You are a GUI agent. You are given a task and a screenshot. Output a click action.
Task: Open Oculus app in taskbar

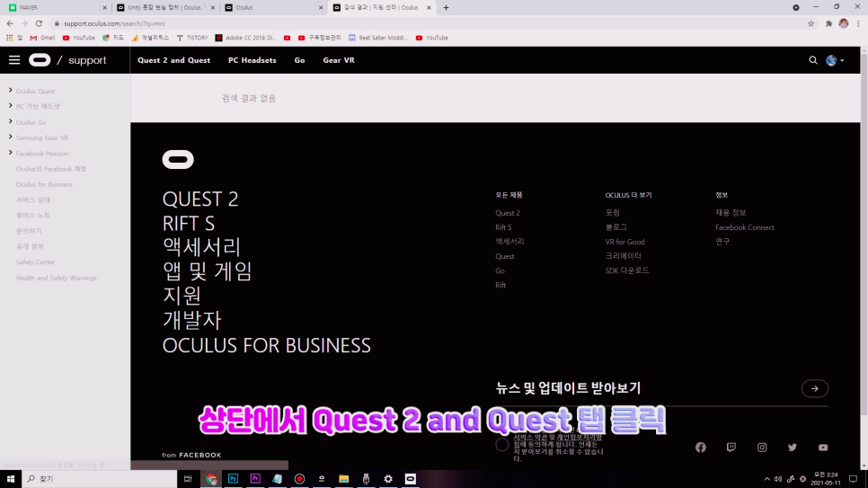click(x=411, y=479)
